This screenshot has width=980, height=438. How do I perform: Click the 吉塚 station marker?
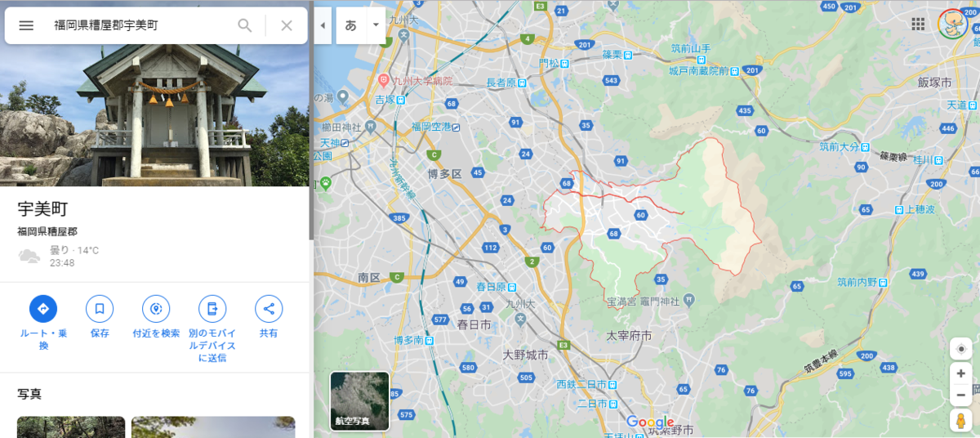[401, 99]
